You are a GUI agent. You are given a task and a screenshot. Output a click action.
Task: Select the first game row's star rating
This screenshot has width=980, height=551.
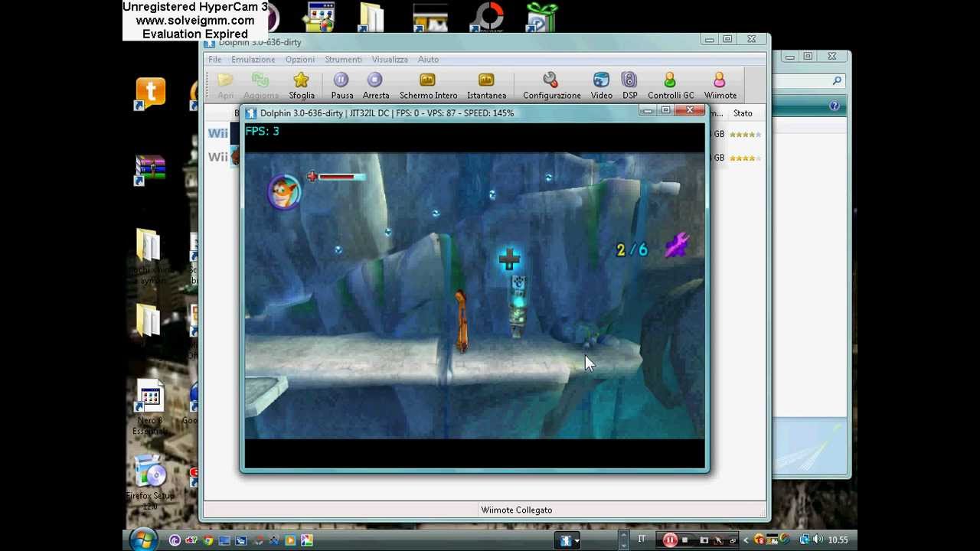coord(745,135)
